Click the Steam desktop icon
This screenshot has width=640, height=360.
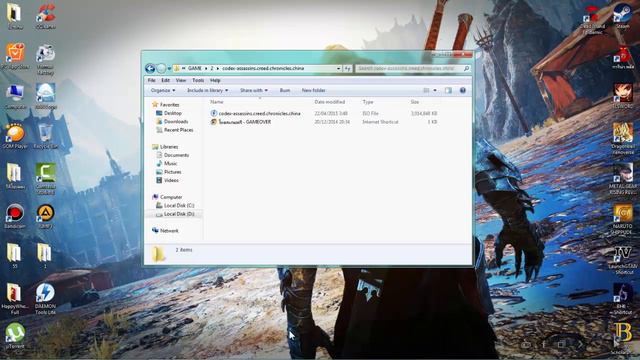622,16
